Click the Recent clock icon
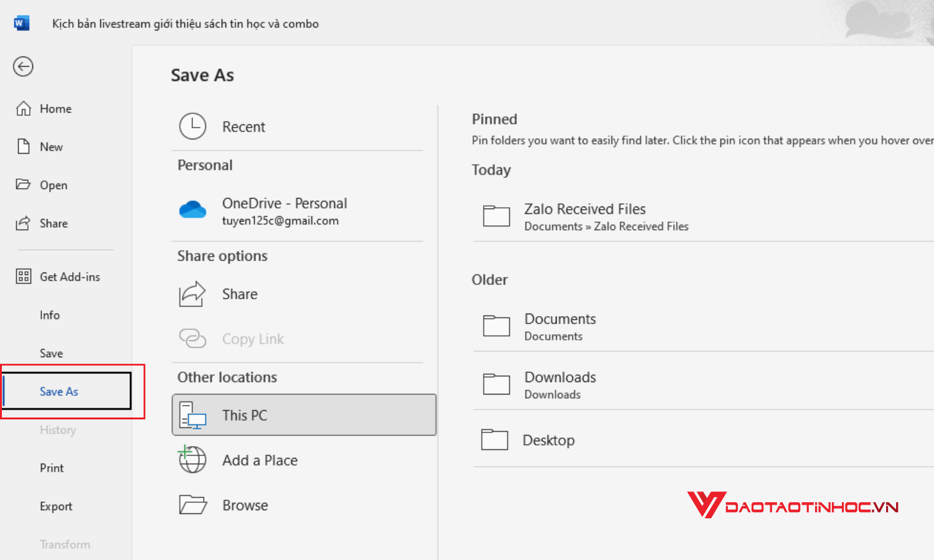934x560 pixels. coord(192,126)
